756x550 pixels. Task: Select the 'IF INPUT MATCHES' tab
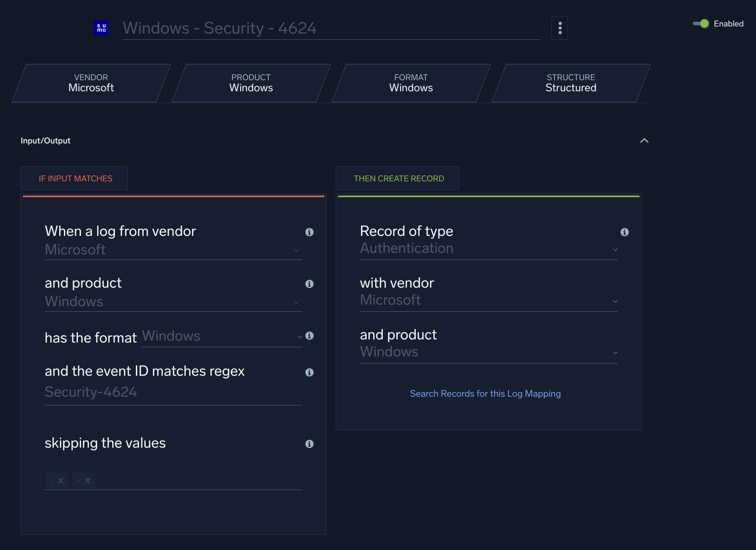point(75,179)
